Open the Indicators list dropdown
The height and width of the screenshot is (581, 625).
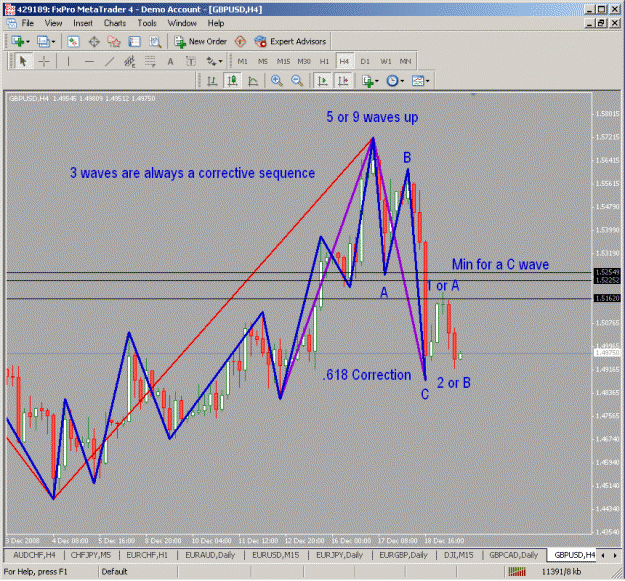coord(370,81)
